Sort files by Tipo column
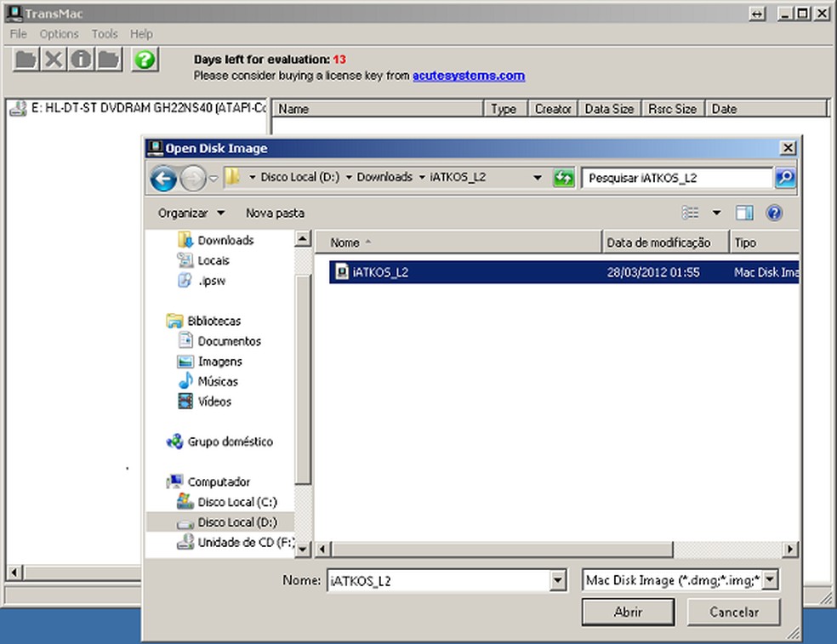 [x=765, y=242]
